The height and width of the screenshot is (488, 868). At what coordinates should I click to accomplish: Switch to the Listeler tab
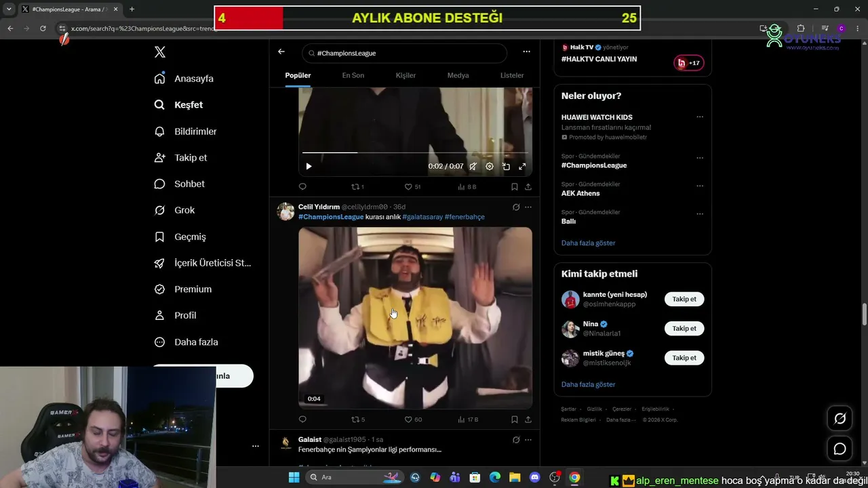(512, 75)
